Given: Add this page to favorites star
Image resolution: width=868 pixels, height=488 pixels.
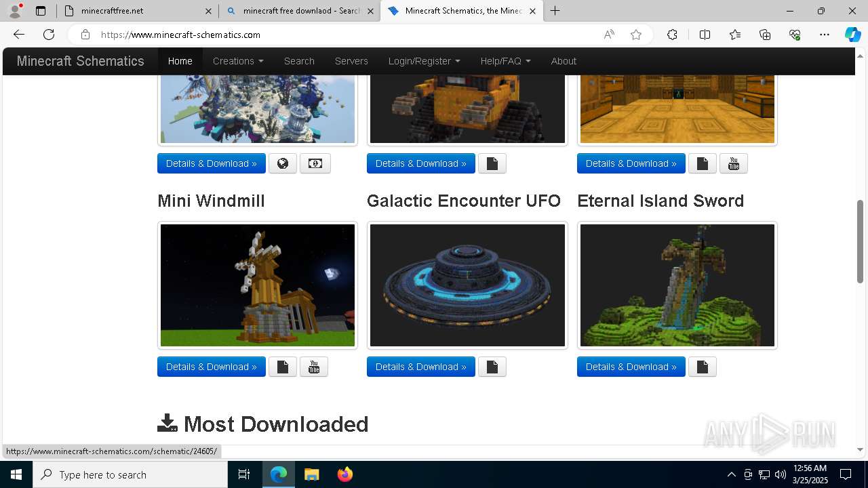Looking at the screenshot, I should (x=636, y=35).
